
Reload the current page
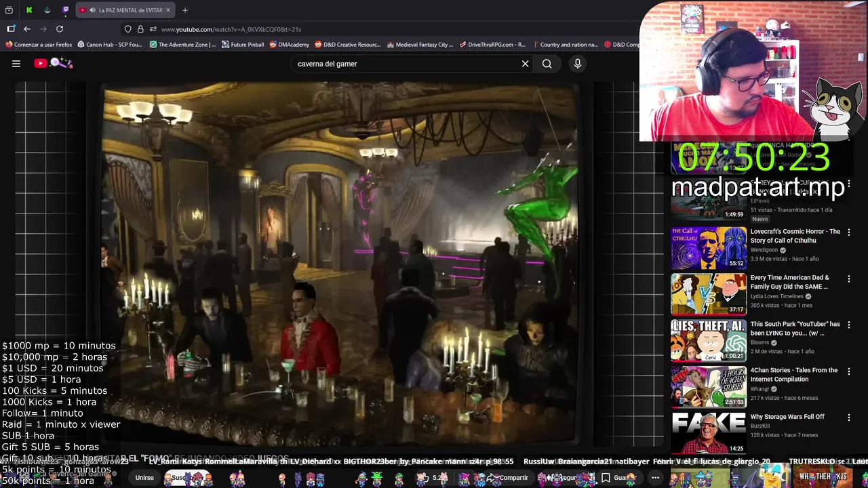pos(60,29)
